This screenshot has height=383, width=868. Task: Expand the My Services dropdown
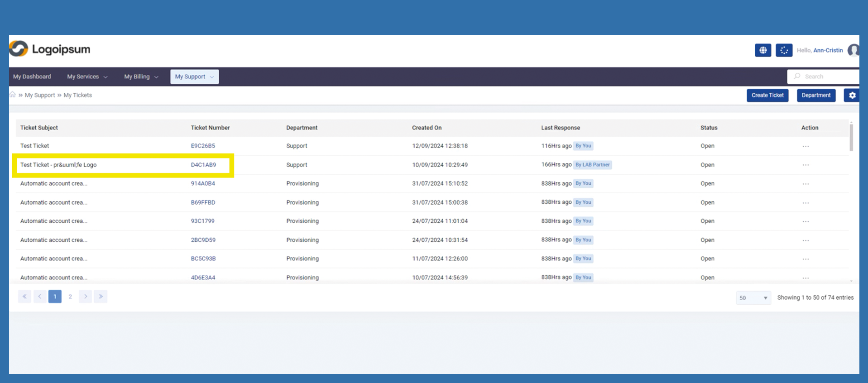(x=87, y=77)
